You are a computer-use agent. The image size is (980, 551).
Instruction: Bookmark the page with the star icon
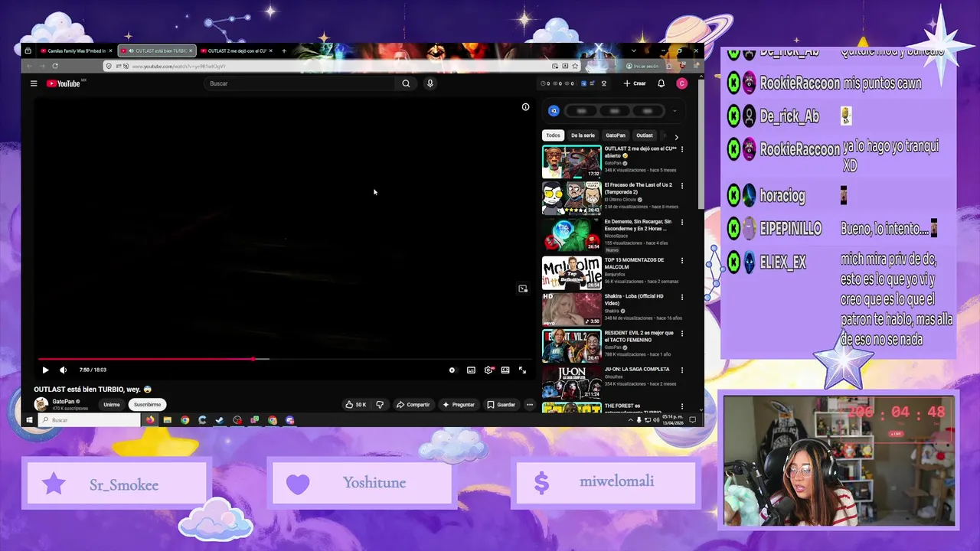575,67
